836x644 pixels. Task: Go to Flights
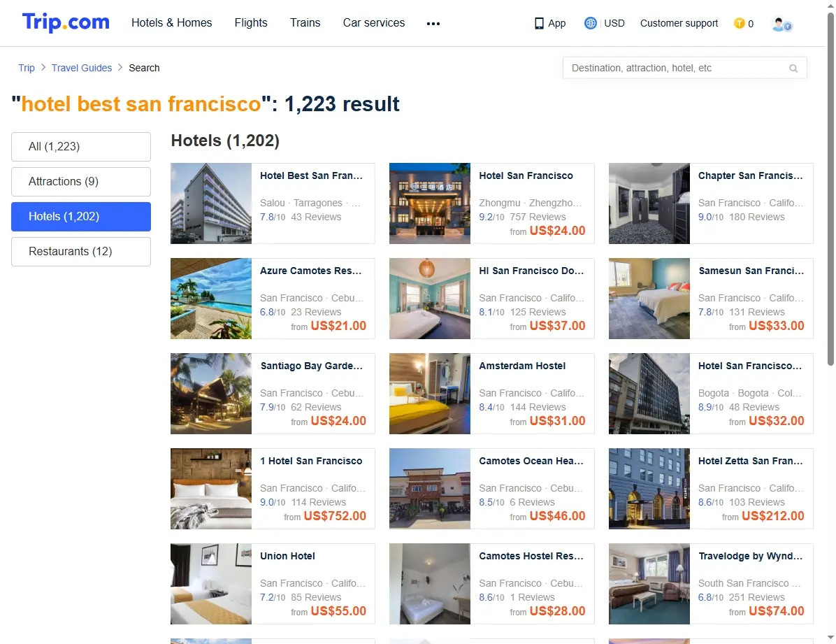point(251,22)
